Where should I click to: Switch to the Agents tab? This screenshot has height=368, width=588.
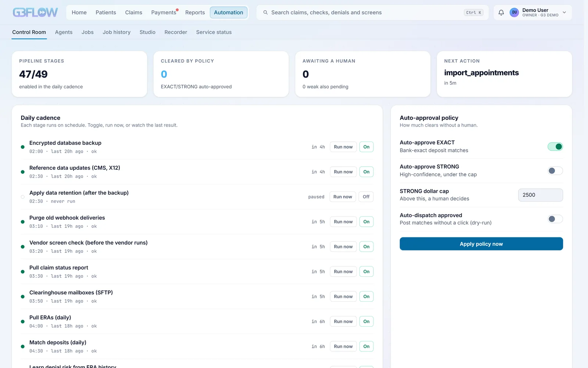64,32
